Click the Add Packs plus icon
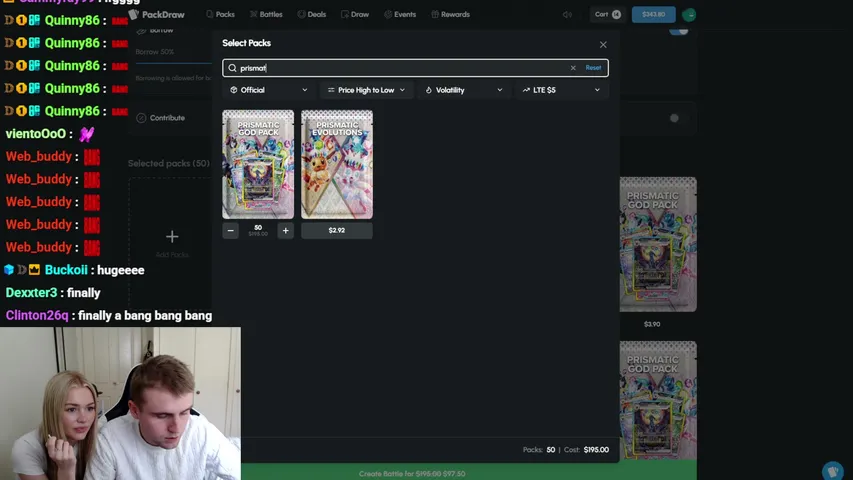Viewport: 853px width, 480px height. click(172, 237)
